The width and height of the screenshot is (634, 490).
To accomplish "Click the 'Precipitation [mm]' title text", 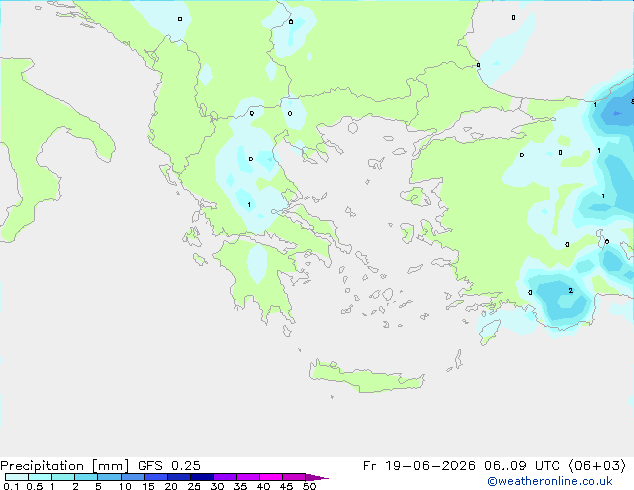I will pyautogui.click(x=65, y=466).
